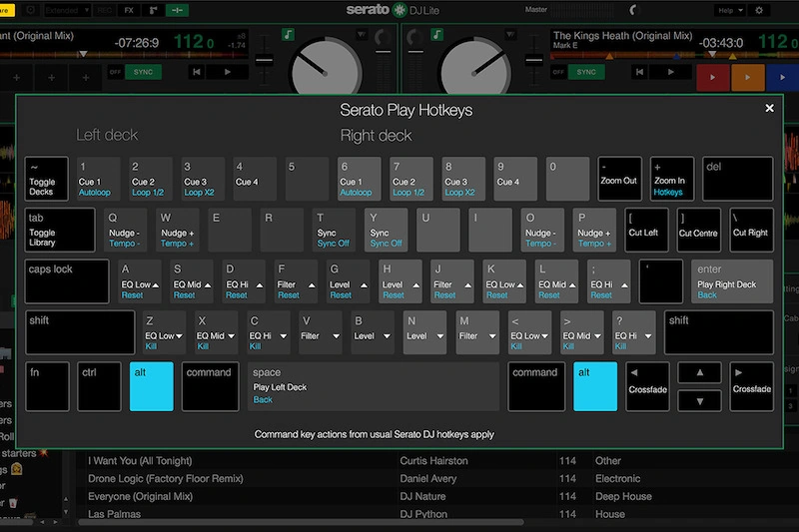
Task: Play the right deck track
Action: pyautogui.click(x=670, y=72)
